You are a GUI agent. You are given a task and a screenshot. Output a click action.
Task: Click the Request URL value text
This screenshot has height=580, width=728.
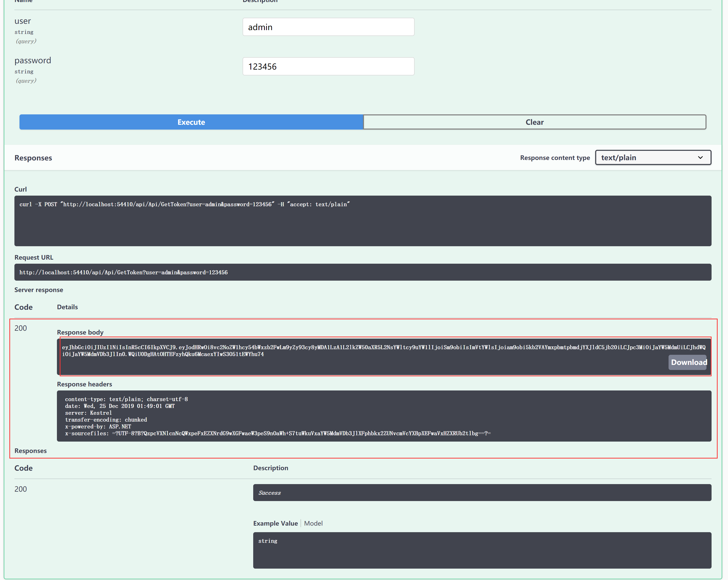pos(124,273)
